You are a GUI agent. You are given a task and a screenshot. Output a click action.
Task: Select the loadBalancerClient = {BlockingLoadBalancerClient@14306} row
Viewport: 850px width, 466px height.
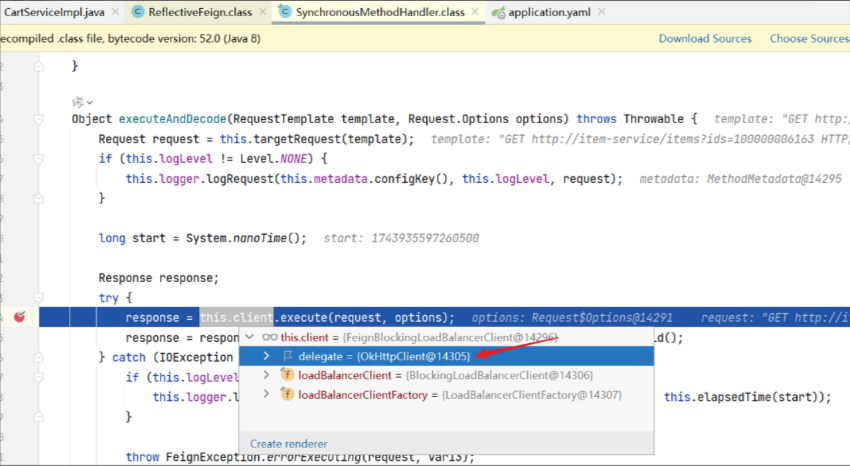447,375
